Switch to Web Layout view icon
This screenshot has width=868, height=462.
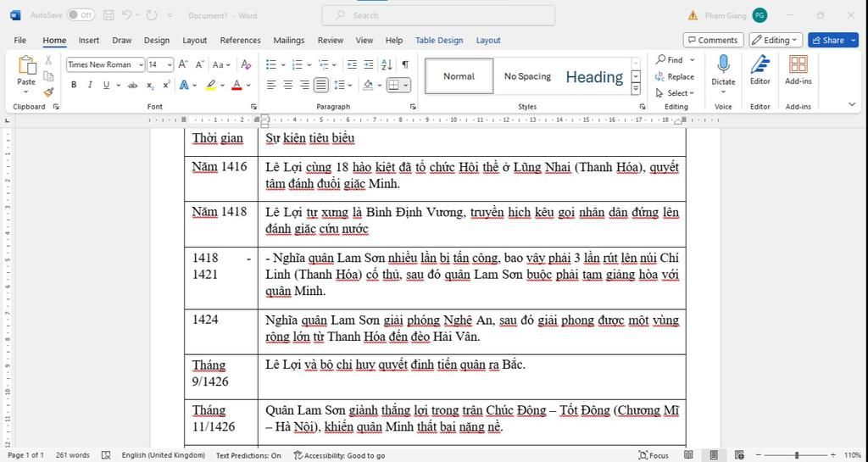[x=739, y=455]
